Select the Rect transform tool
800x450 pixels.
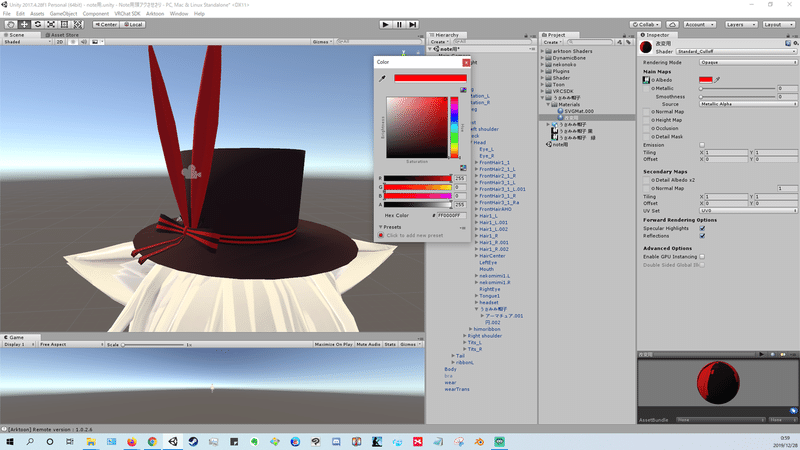coord(65,24)
